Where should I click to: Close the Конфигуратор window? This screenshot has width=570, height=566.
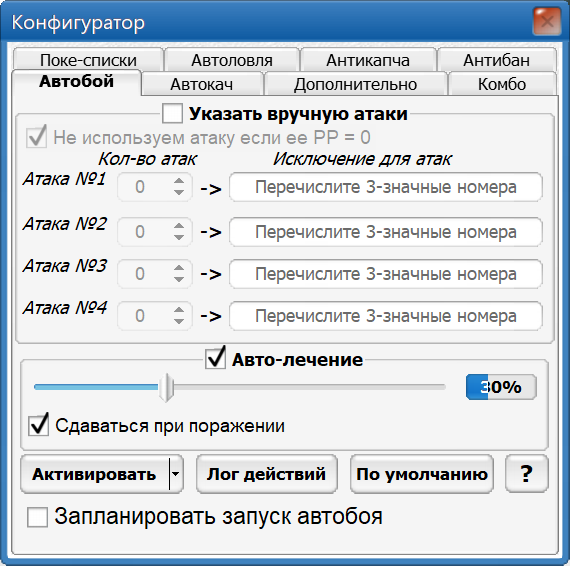point(547,22)
